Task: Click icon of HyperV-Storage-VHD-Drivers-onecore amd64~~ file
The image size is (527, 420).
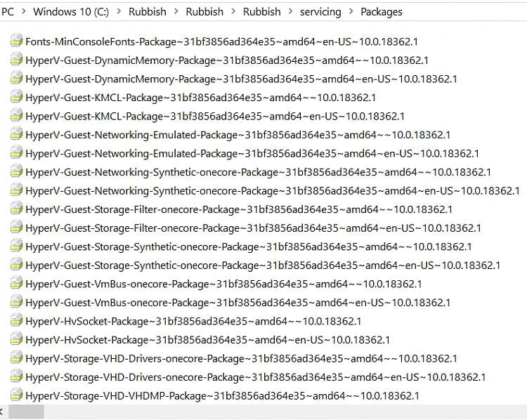Action: tap(16, 357)
